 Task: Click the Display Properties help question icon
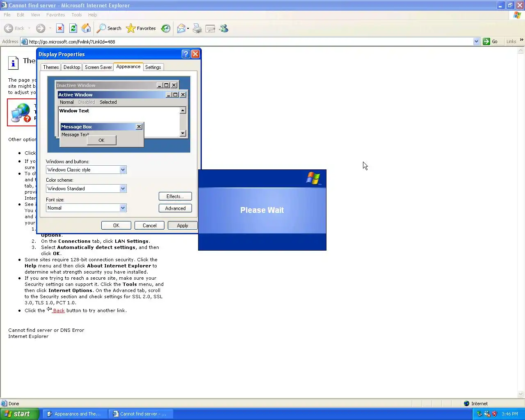pyautogui.click(x=185, y=54)
